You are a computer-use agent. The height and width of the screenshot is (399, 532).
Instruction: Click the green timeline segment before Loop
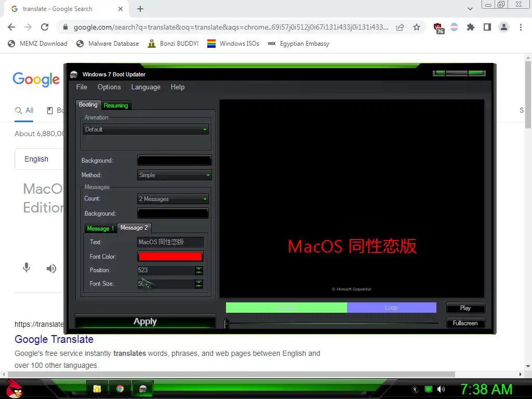tap(286, 308)
